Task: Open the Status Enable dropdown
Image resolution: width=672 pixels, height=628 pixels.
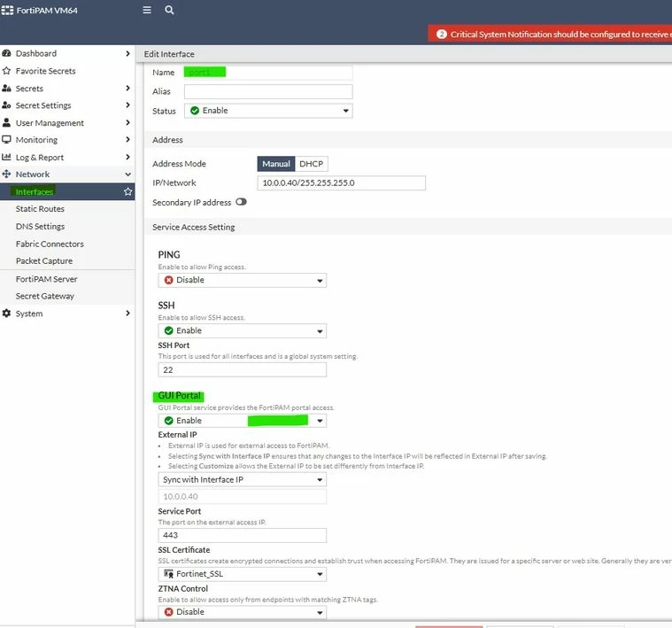Action: [268, 111]
